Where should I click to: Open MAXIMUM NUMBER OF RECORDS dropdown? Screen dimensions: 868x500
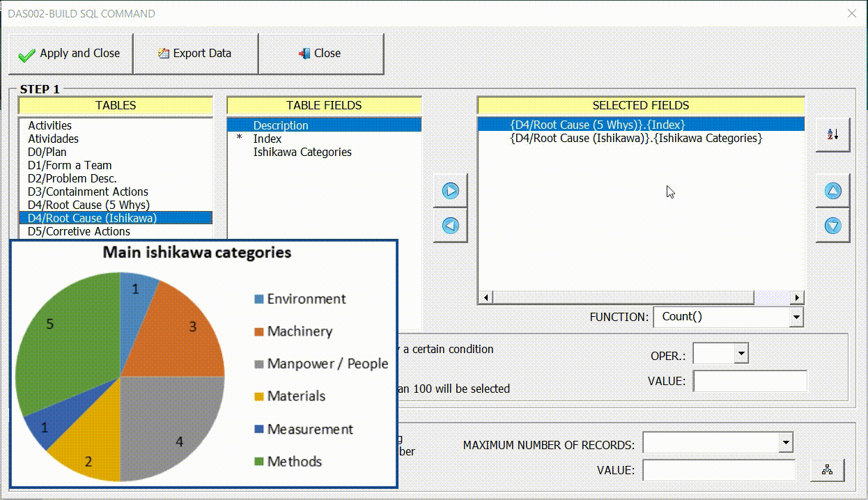pyautogui.click(x=786, y=442)
